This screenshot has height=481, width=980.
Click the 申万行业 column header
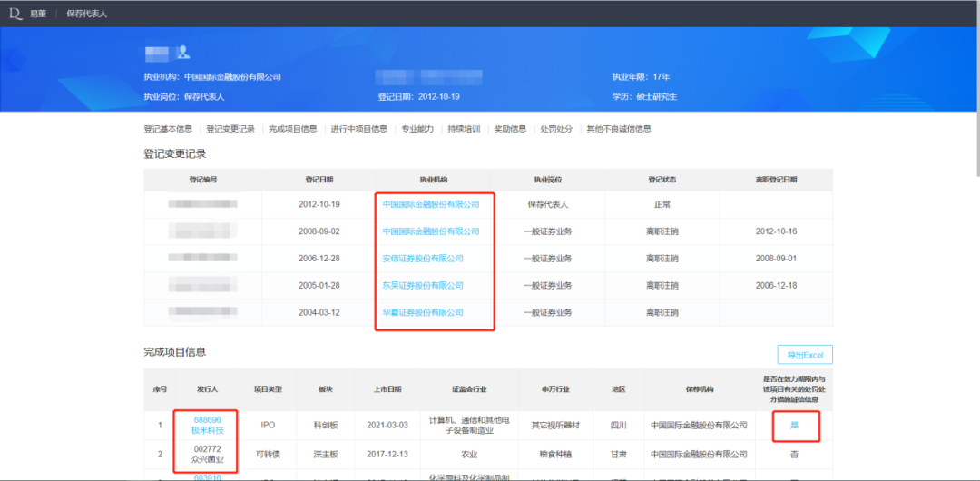(x=556, y=389)
